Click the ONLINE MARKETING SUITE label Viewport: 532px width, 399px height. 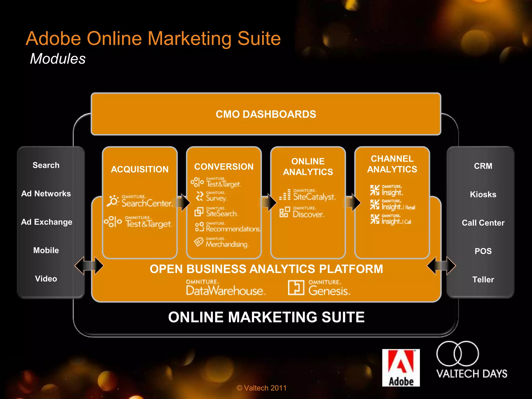[266, 317]
